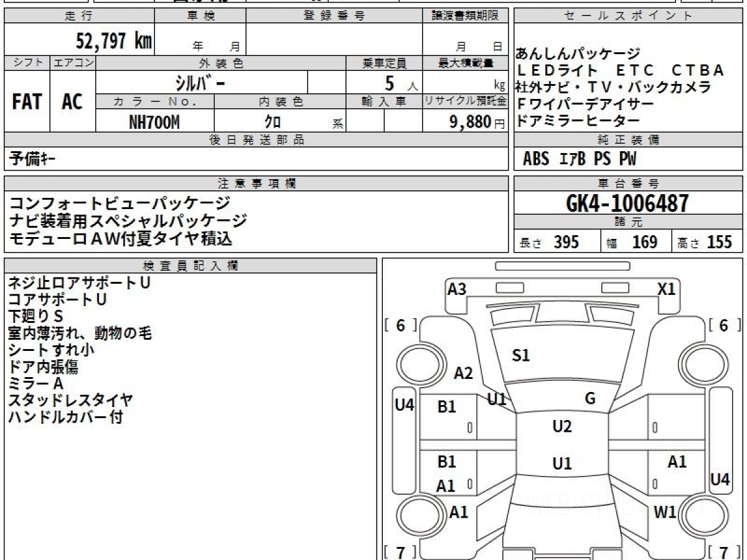Viewport: 747px width, 560px height.
Task: Click the U2 mark on the roof
Action: (562, 427)
